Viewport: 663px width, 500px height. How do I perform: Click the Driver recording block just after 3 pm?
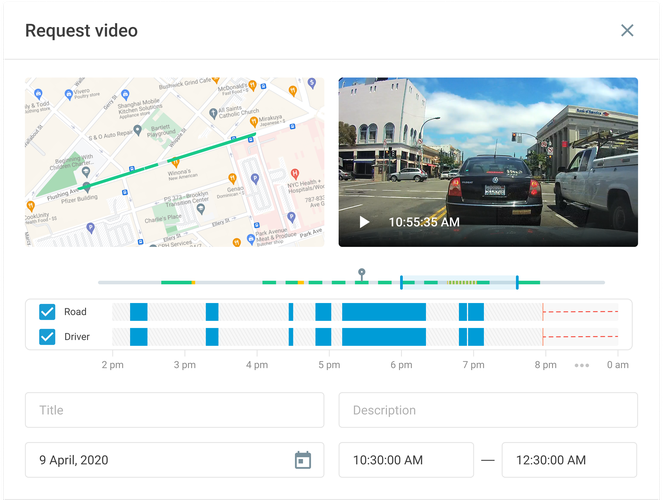click(x=212, y=337)
